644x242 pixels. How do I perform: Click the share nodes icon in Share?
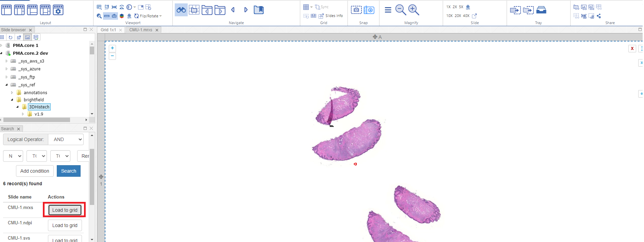tap(599, 16)
